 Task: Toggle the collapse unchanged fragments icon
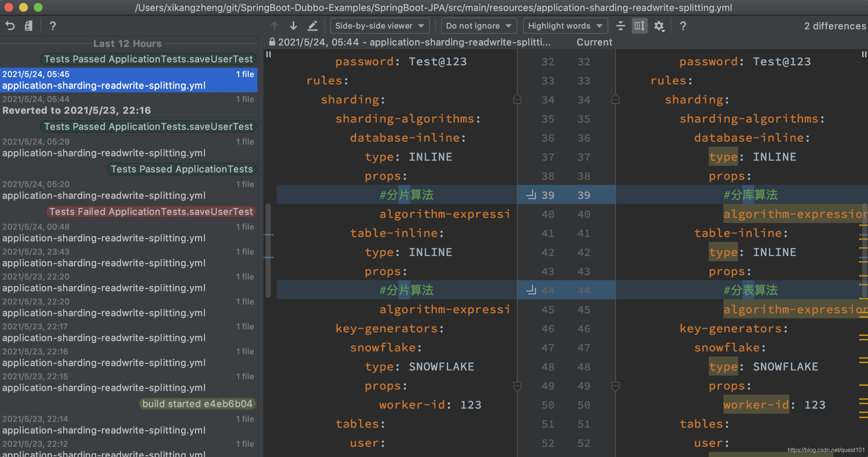620,26
